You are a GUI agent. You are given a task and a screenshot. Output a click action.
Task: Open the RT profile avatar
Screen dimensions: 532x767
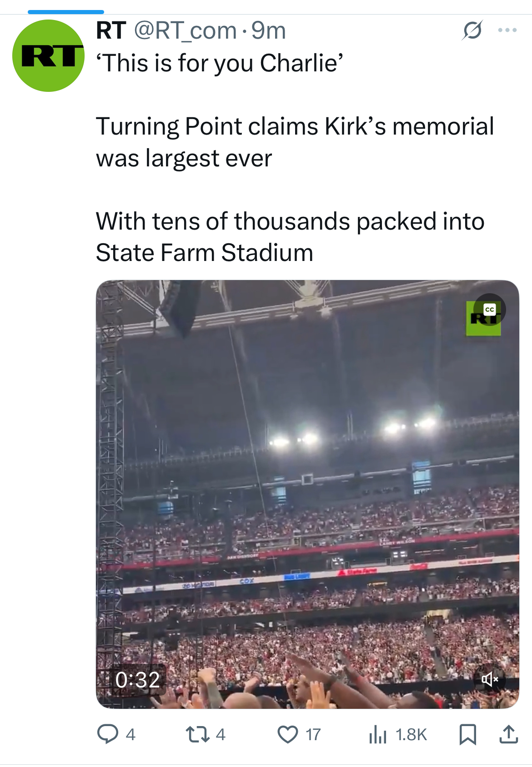48,55
